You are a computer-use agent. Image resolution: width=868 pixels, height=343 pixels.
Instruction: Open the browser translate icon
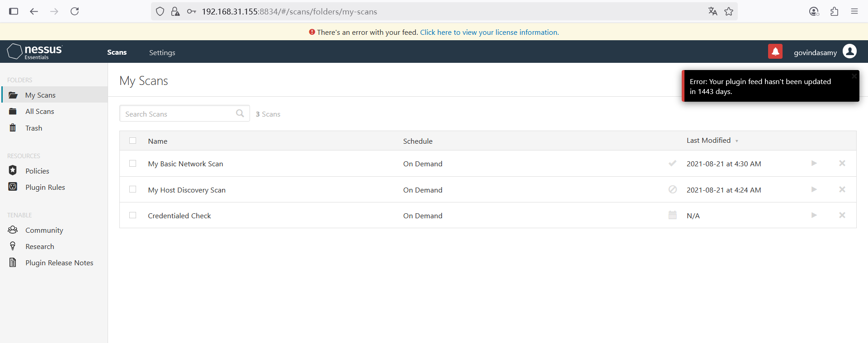coord(712,11)
